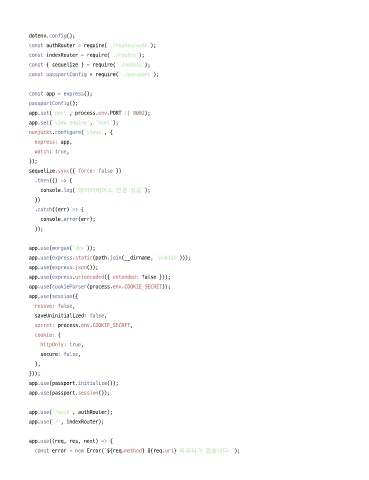This screenshot has height=480, width=369.
Task: Click the passportConfig() call line
Action: [x=53, y=103]
